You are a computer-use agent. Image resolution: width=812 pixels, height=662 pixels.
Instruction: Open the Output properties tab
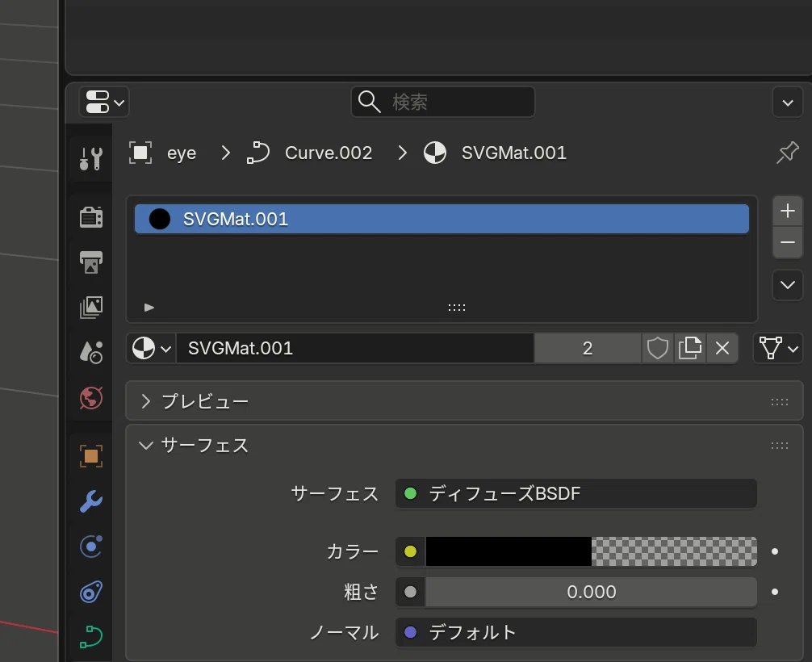coord(91,262)
